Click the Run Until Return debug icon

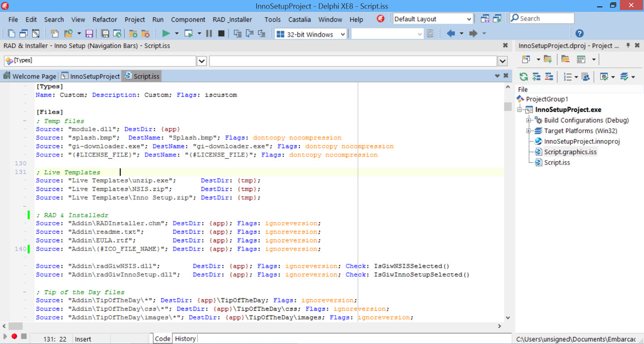coord(262,34)
